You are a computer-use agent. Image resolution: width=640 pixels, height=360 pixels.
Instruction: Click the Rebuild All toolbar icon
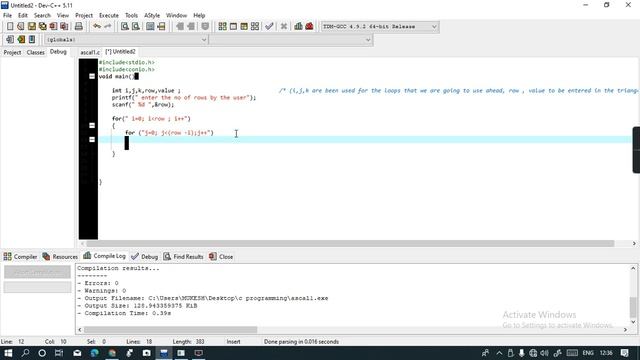(255, 27)
